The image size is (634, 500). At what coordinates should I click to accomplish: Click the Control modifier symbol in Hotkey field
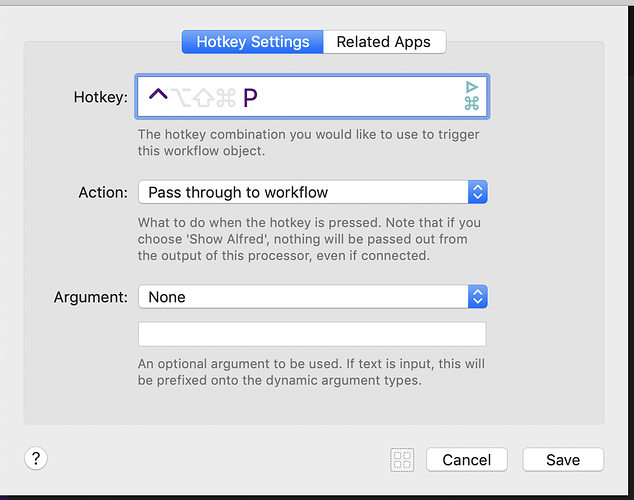(158, 95)
